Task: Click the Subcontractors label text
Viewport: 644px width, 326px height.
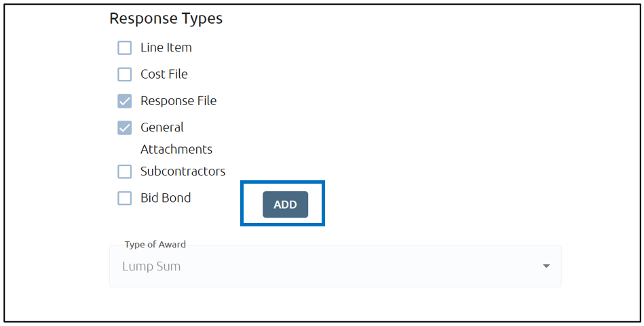Action: (183, 171)
